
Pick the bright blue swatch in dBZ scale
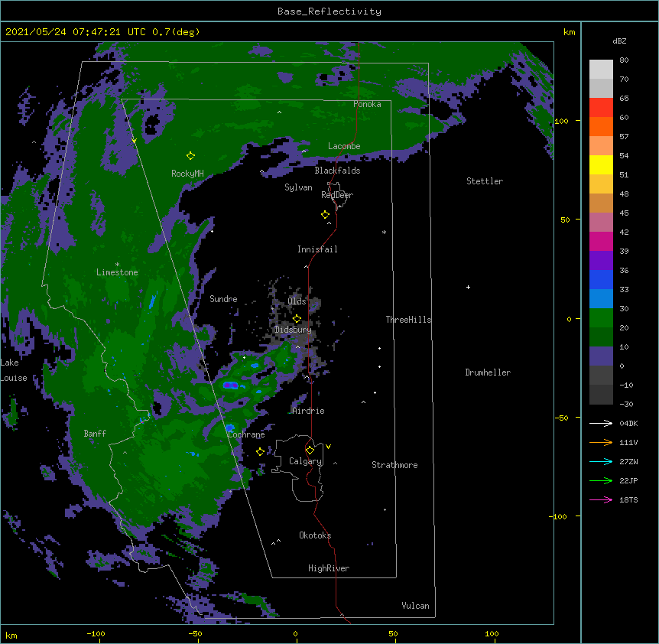point(601,279)
